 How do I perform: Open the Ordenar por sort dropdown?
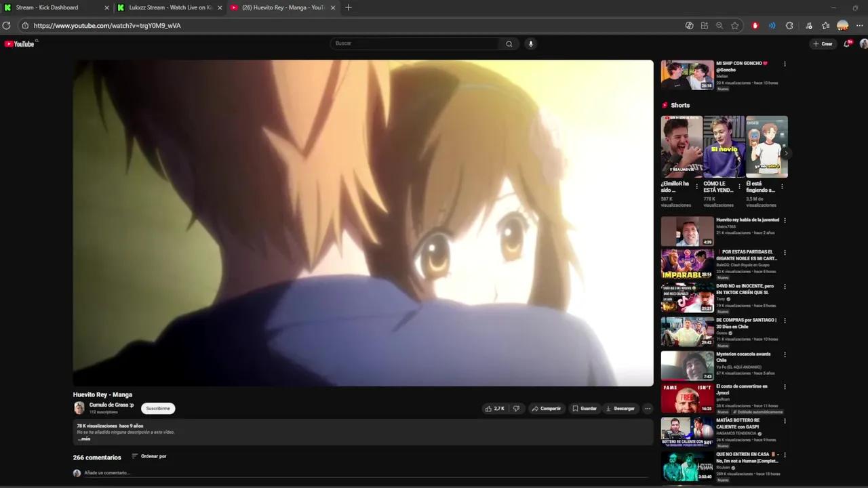click(149, 456)
